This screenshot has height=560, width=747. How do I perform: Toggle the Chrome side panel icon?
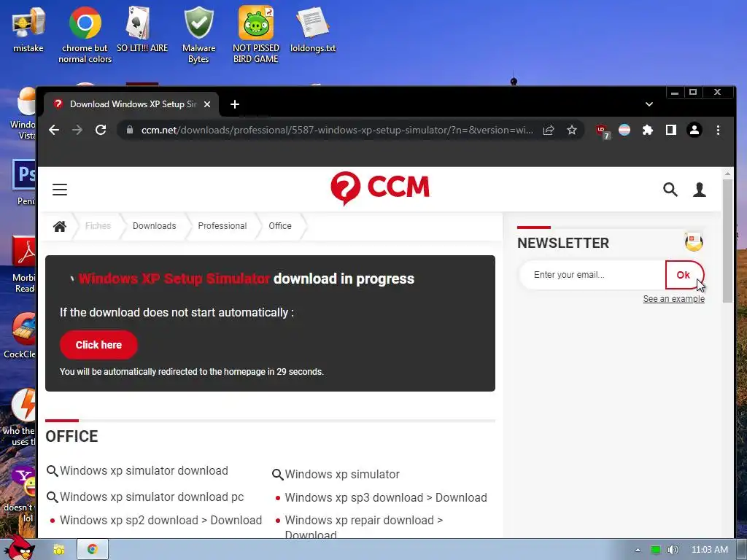tap(671, 130)
